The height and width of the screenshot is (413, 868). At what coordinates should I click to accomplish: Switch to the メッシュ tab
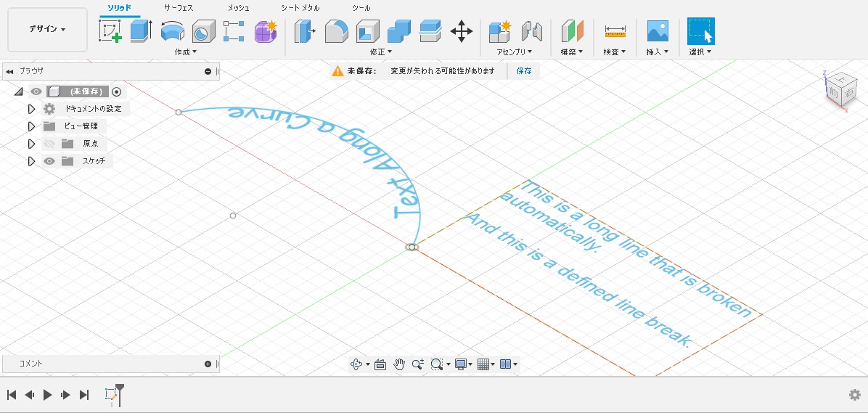239,8
